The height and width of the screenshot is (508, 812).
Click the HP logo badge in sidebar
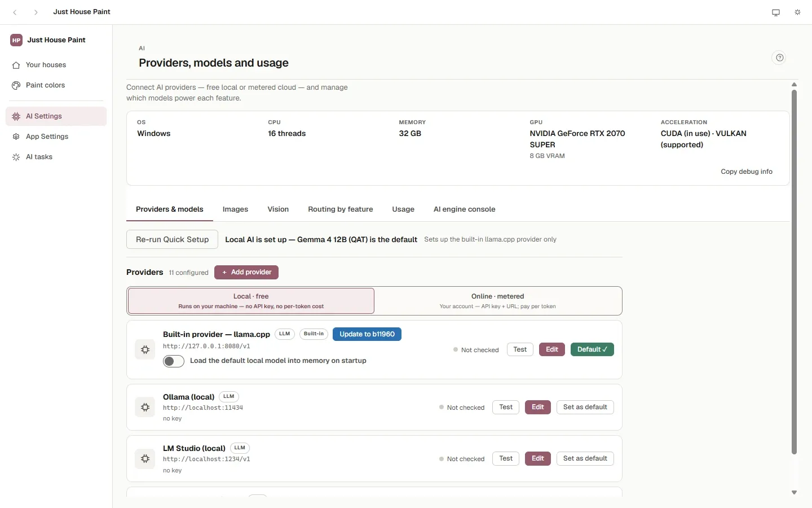tap(16, 40)
